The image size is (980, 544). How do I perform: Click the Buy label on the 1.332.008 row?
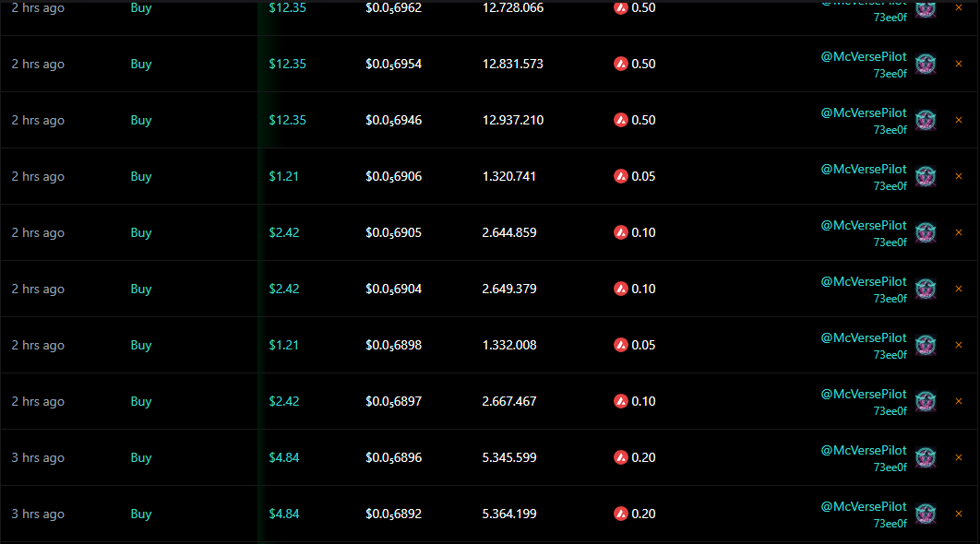pos(141,345)
